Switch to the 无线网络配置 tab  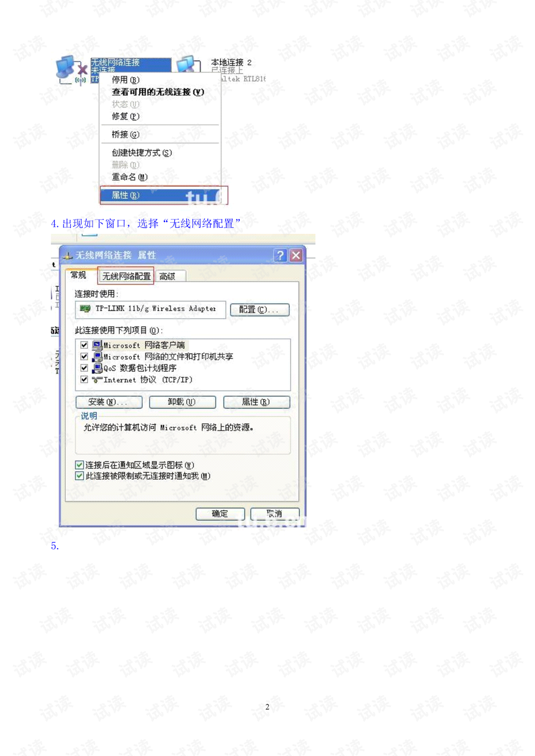(127, 275)
